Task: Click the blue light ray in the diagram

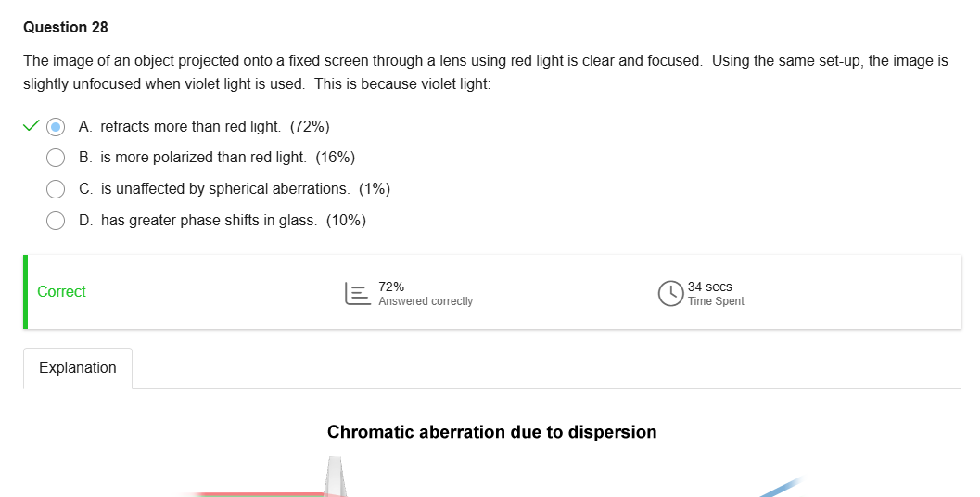Action: point(781,487)
